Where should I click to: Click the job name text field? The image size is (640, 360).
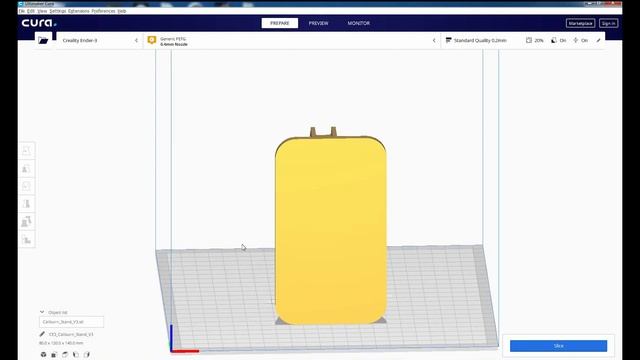pos(71,334)
